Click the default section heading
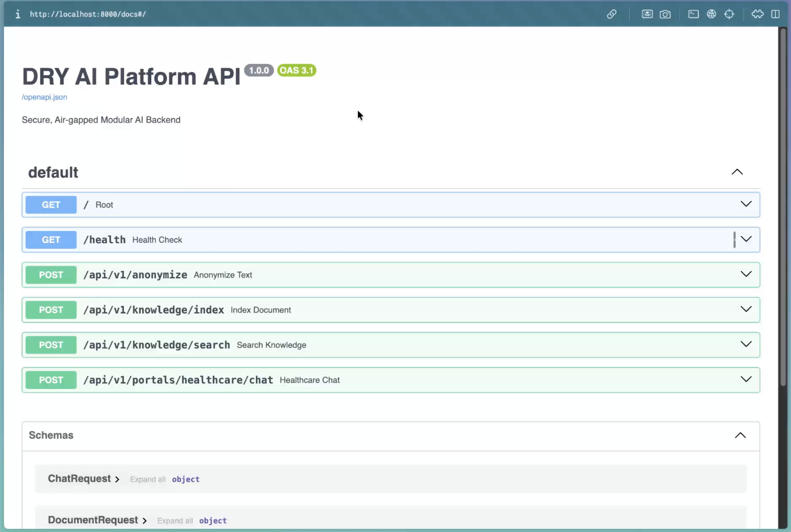The height and width of the screenshot is (532, 791). [53, 172]
